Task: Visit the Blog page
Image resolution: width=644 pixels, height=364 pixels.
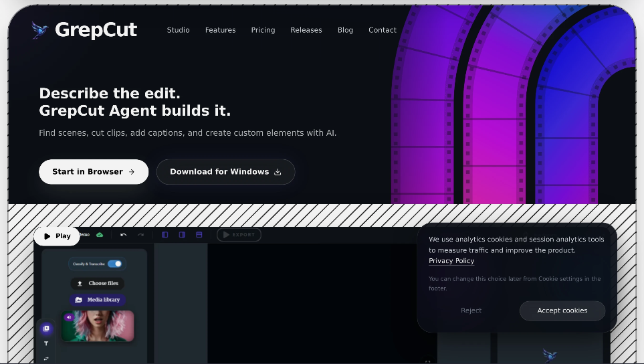Action: click(346, 30)
